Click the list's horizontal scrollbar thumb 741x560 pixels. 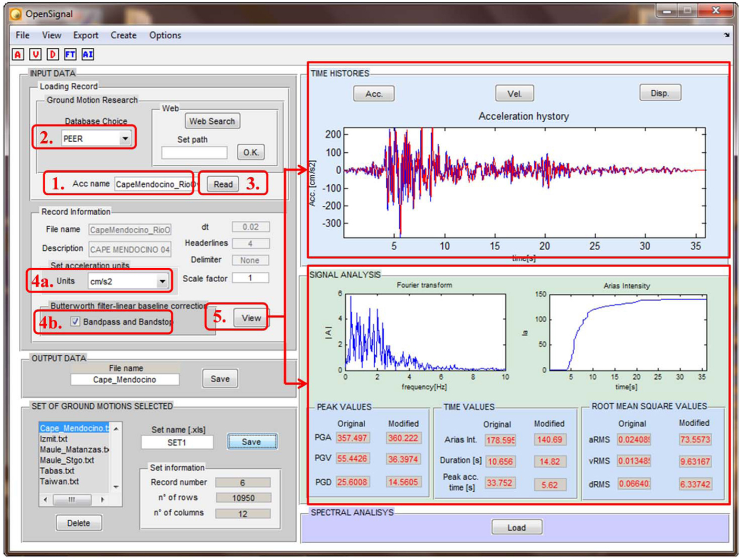coord(72,500)
